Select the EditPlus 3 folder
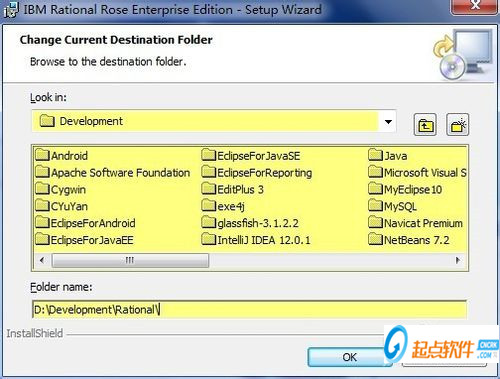500x379 pixels. (x=233, y=189)
